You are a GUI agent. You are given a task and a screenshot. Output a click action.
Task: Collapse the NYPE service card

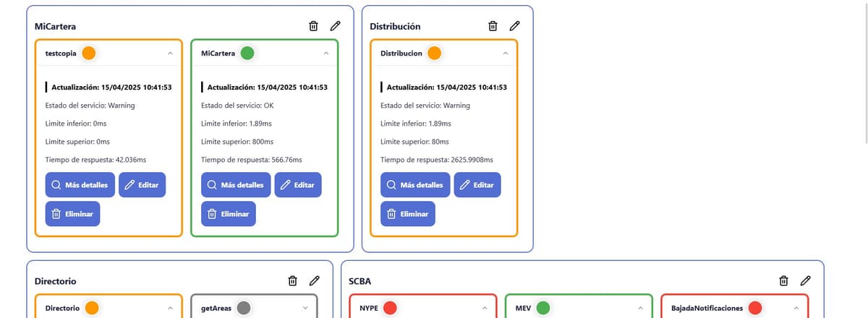(485, 309)
